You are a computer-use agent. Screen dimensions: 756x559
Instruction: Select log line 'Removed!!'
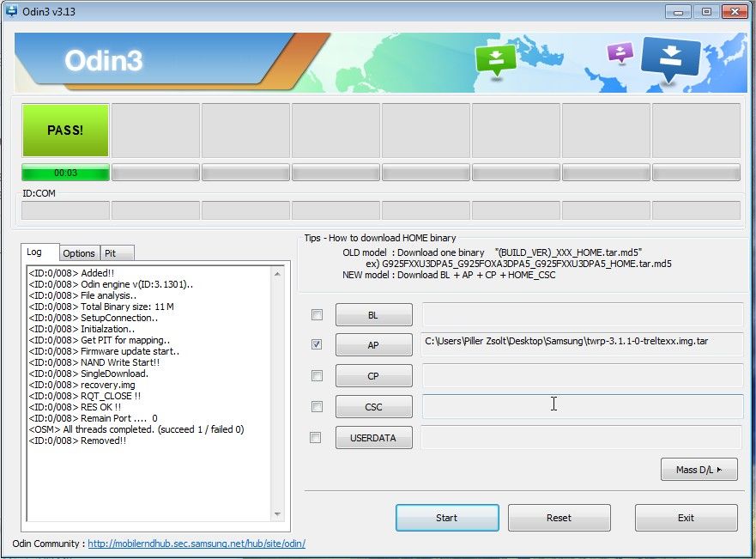point(77,441)
